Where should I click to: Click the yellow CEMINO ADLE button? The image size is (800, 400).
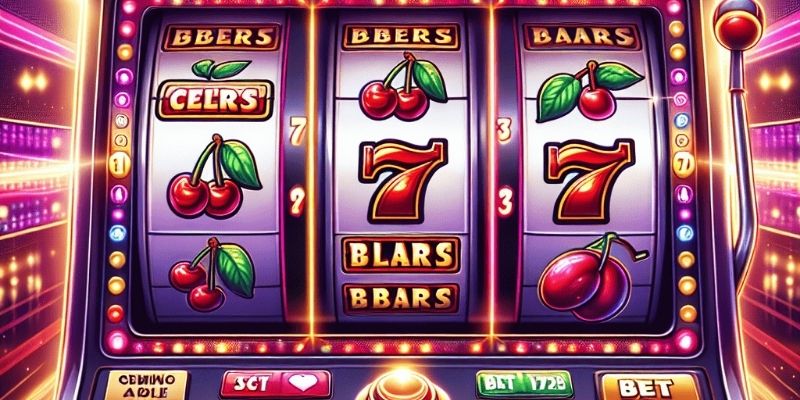146,386
